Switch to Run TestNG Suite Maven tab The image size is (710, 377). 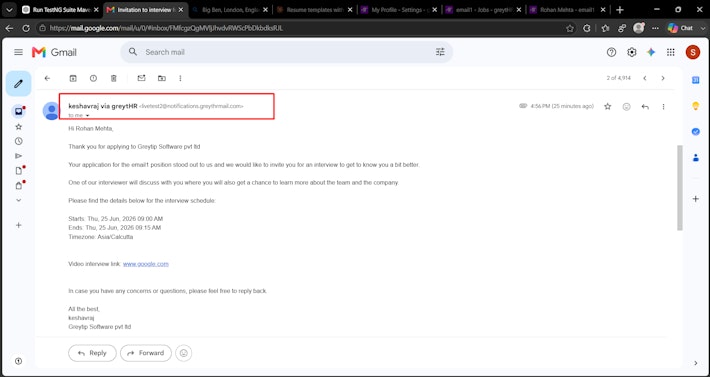(x=61, y=10)
